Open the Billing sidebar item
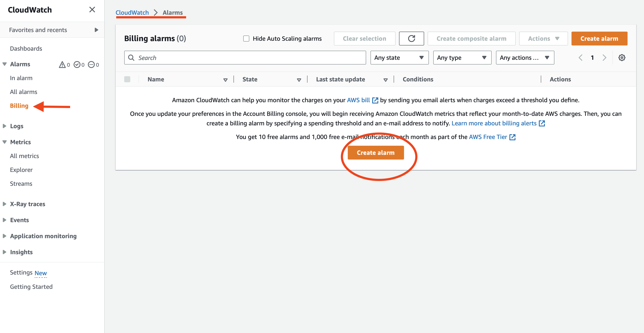The width and height of the screenshot is (644, 333). 19,106
